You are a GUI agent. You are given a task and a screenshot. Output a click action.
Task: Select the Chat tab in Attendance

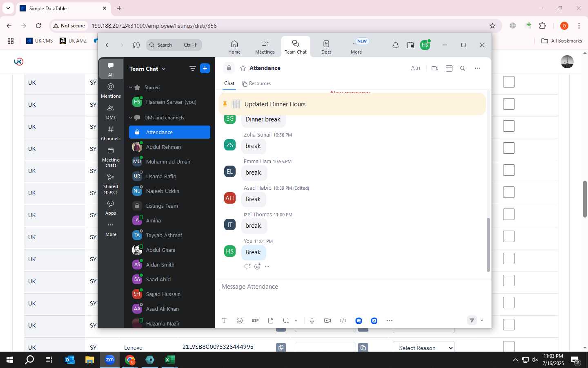pyautogui.click(x=229, y=83)
